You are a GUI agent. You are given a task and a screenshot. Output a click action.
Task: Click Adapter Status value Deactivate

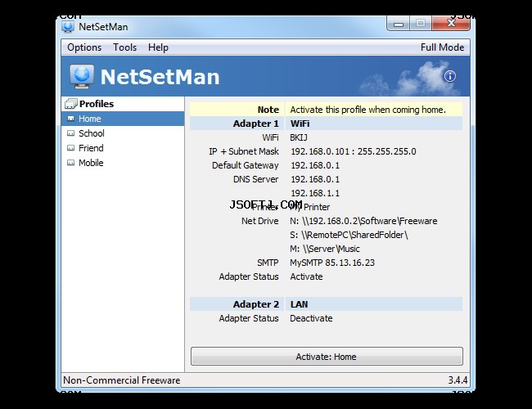(311, 318)
